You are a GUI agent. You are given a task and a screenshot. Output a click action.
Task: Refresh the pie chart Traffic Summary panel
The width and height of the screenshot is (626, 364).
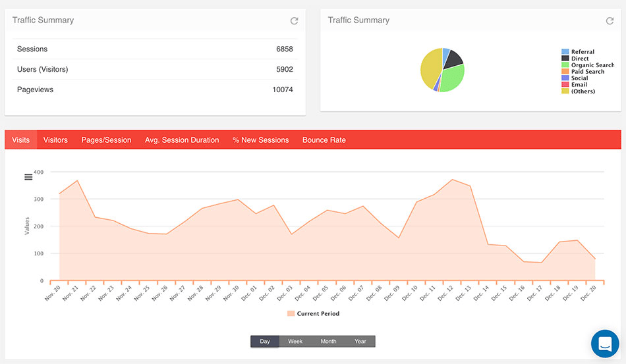[610, 20]
